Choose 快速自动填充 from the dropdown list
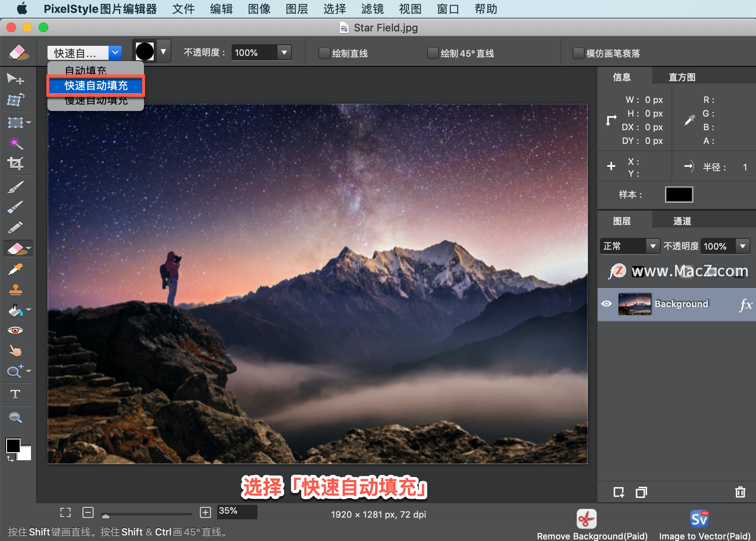The height and width of the screenshot is (541, 756). click(x=96, y=86)
